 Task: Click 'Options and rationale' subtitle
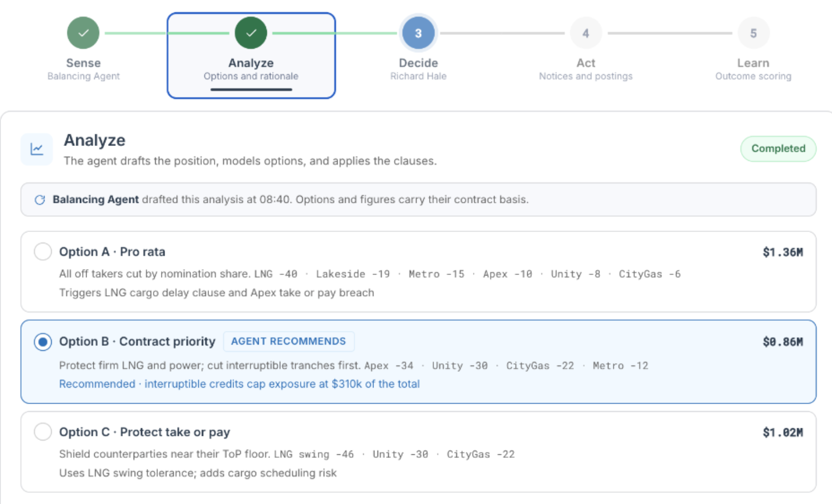pyautogui.click(x=251, y=76)
